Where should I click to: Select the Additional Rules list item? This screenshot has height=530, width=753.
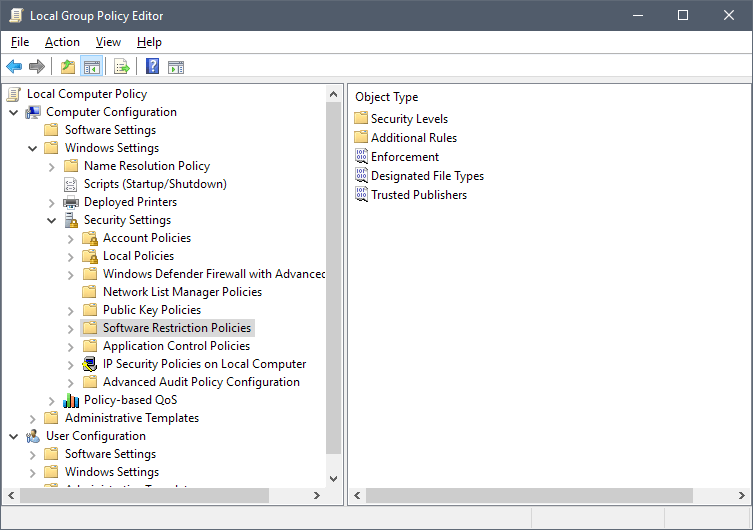(x=413, y=138)
